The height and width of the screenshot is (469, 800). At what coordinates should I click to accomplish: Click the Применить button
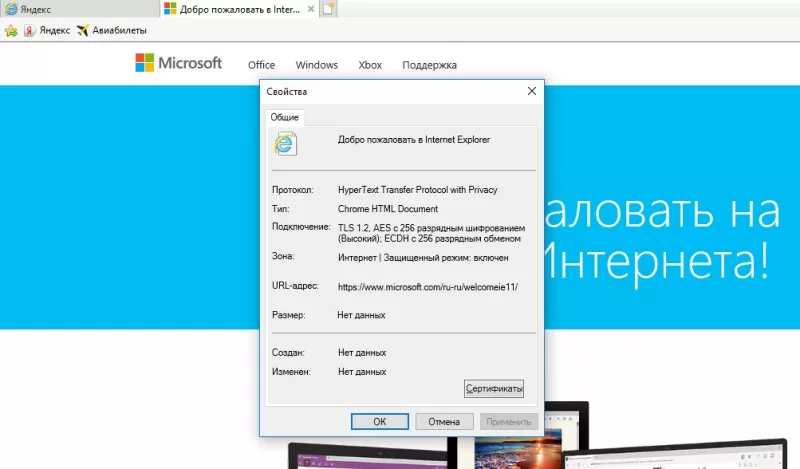(x=508, y=422)
